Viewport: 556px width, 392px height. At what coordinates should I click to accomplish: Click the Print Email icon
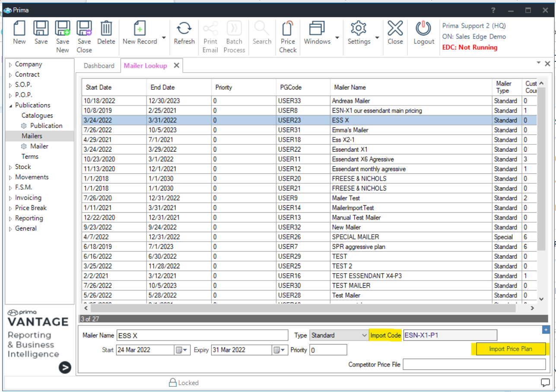click(x=210, y=29)
